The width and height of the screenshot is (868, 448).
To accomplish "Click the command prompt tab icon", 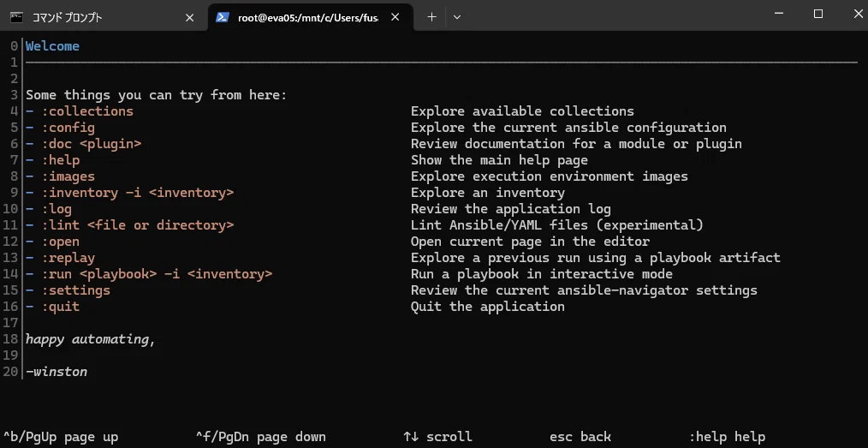I will (x=16, y=17).
